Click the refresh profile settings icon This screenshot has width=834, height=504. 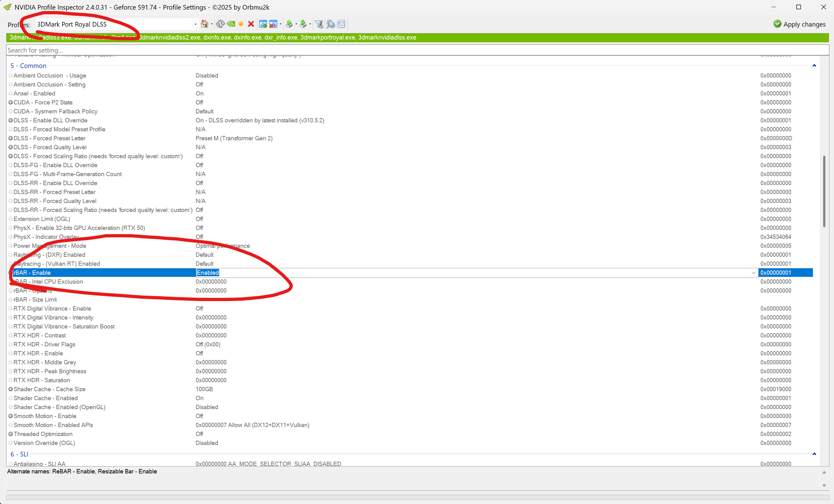tap(220, 24)
